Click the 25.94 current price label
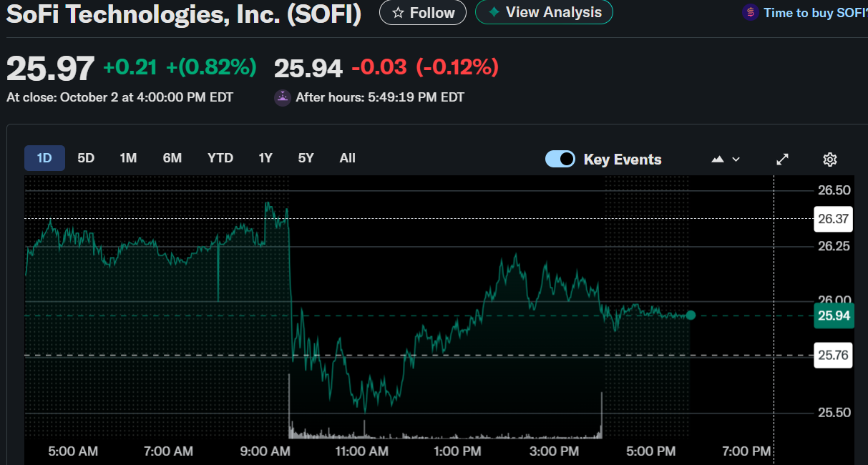Screen dimensions: 868x465 [833, 315]
